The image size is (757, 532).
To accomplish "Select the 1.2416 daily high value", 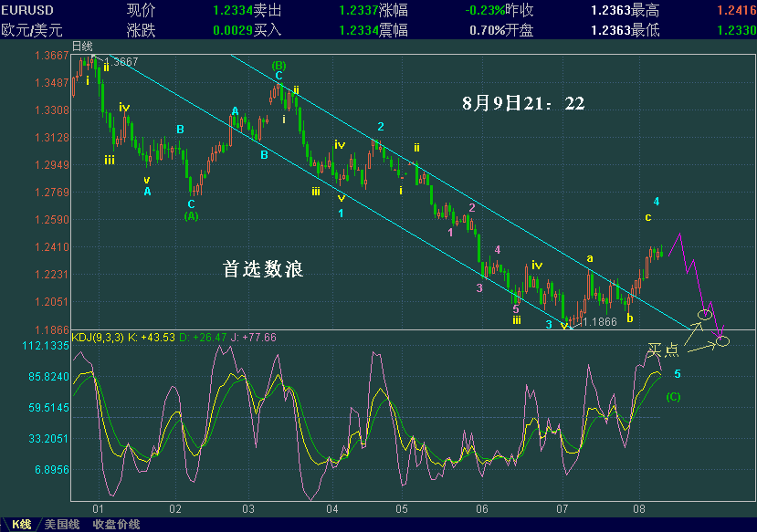I will 736,10.
